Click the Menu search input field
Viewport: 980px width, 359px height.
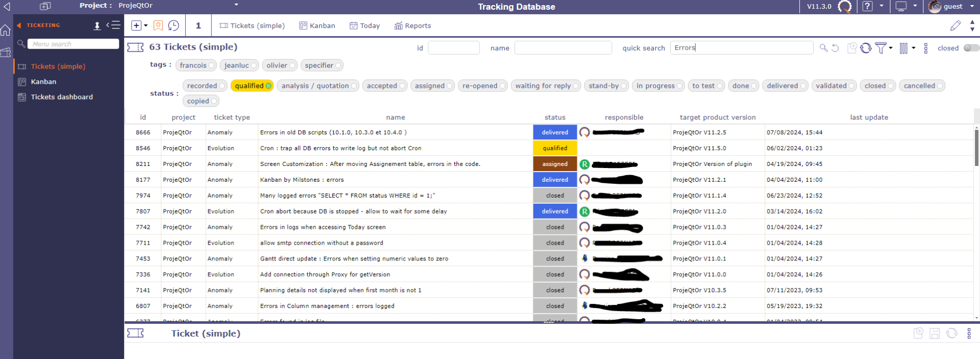point(73,44)
